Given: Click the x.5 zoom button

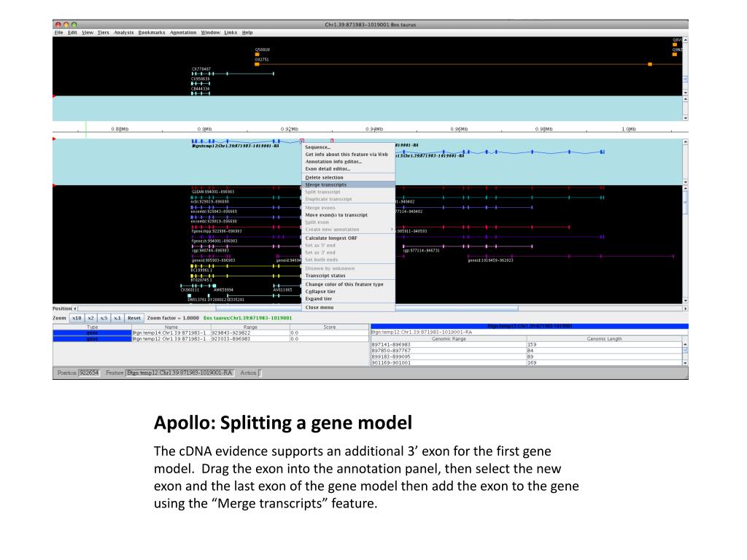Looking at the screenshot, I should [104, 318].
